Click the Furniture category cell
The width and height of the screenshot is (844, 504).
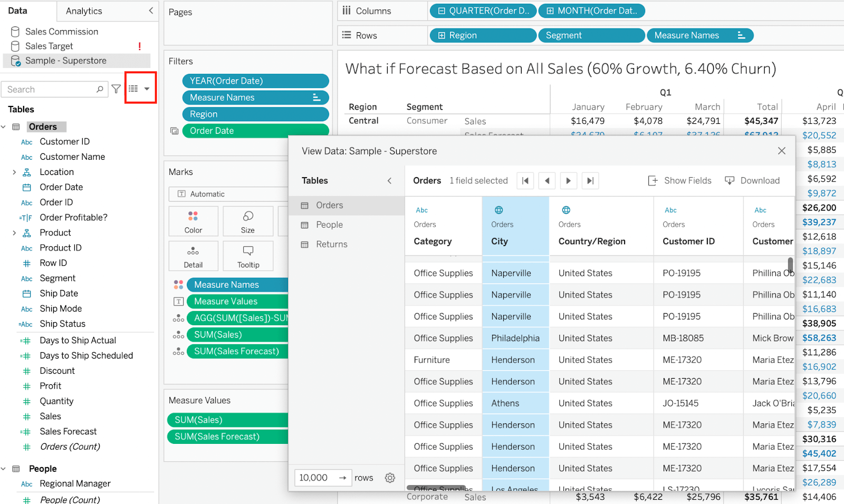point(444,360)
